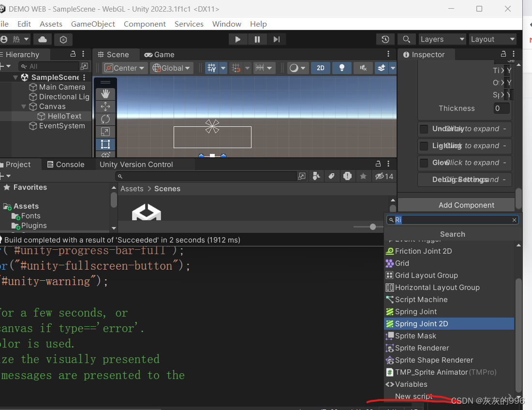Open the Center pivot dropdown
Screen dimensions: 532x410
[124, 68]
